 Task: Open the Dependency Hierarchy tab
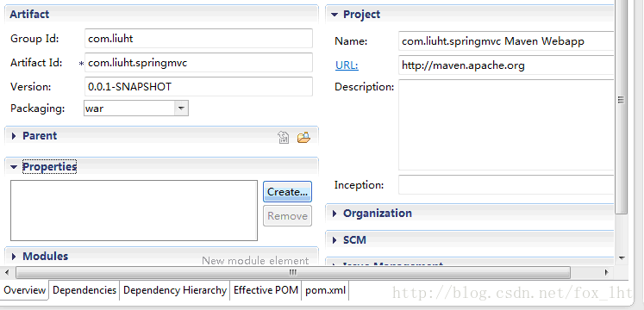(x=175, y=290)
